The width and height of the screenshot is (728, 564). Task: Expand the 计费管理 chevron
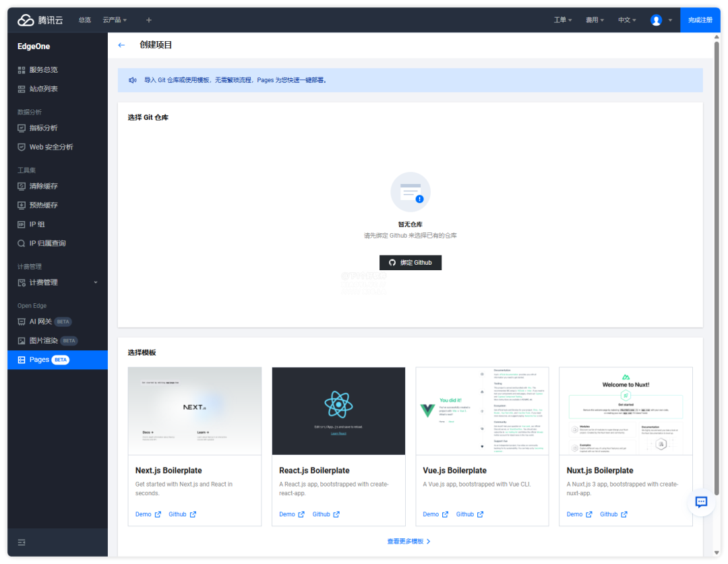click(x=96, y=282)
